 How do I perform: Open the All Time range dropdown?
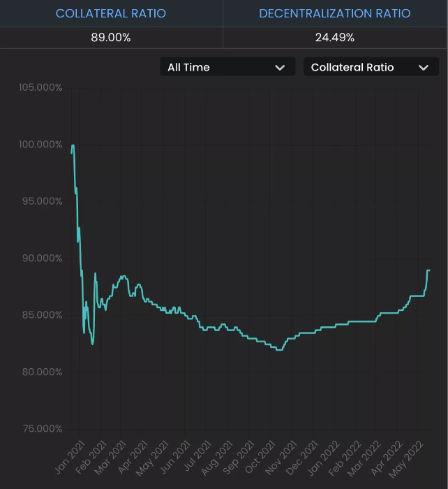pos(227,67)
